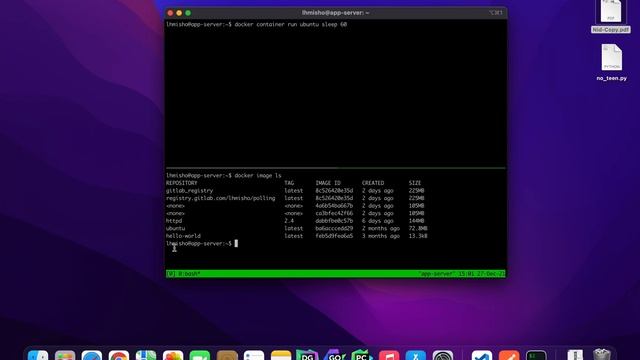Click the 2.4 tag of httpd
The image size is (640, 360).
click(289, 221)
